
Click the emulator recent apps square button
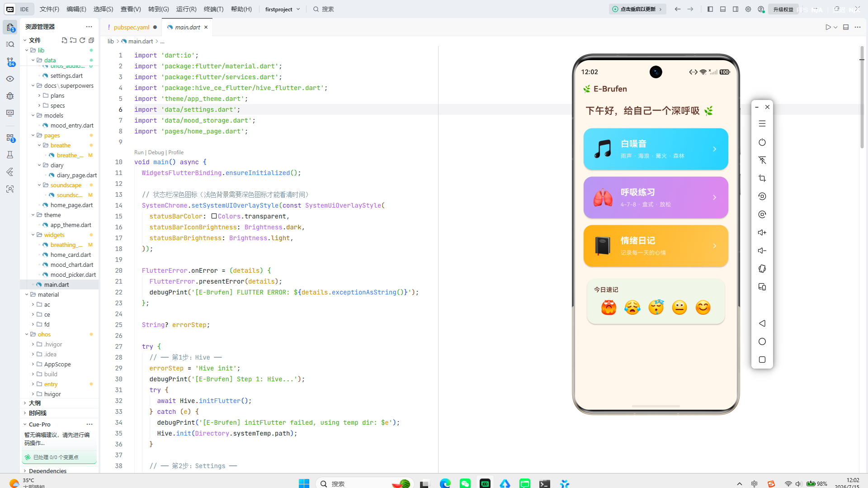click(762, 360)
